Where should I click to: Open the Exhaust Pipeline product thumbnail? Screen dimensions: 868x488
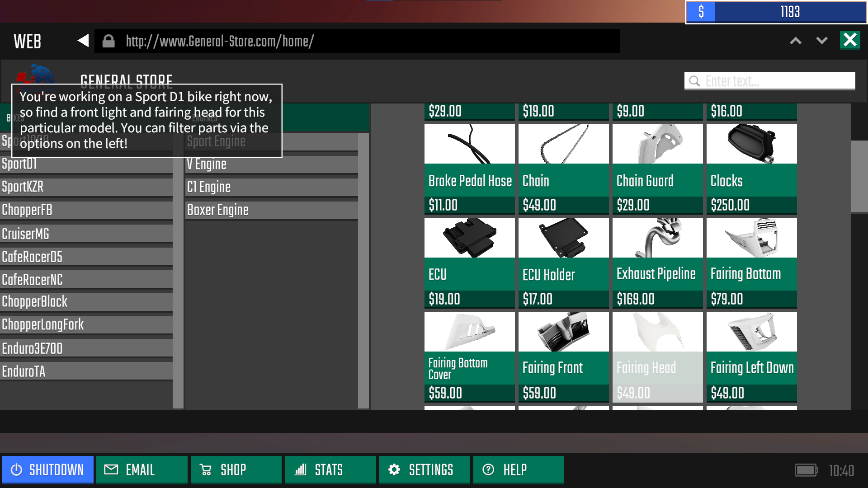tap(657, 238)
